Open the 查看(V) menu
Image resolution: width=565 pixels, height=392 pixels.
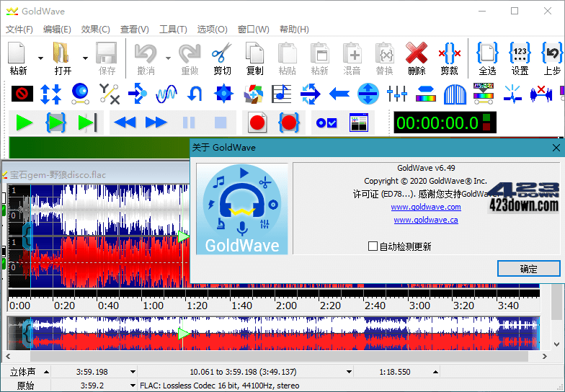pyautogui.click(x=134, y=29)
